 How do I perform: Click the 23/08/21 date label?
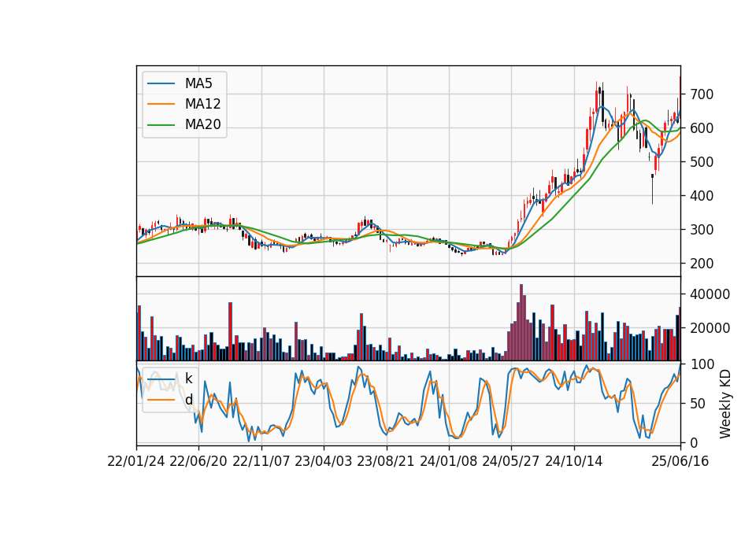coord(386,461)
